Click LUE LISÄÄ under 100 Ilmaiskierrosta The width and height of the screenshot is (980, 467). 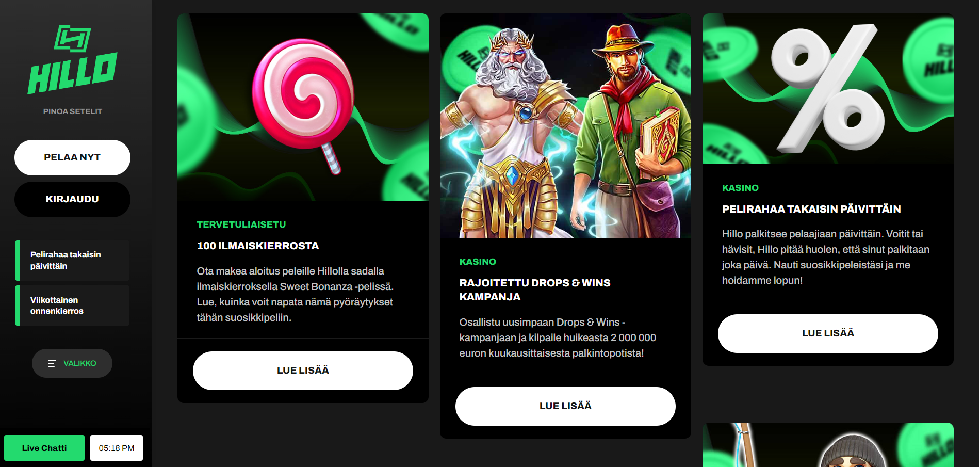pos(303,371)
